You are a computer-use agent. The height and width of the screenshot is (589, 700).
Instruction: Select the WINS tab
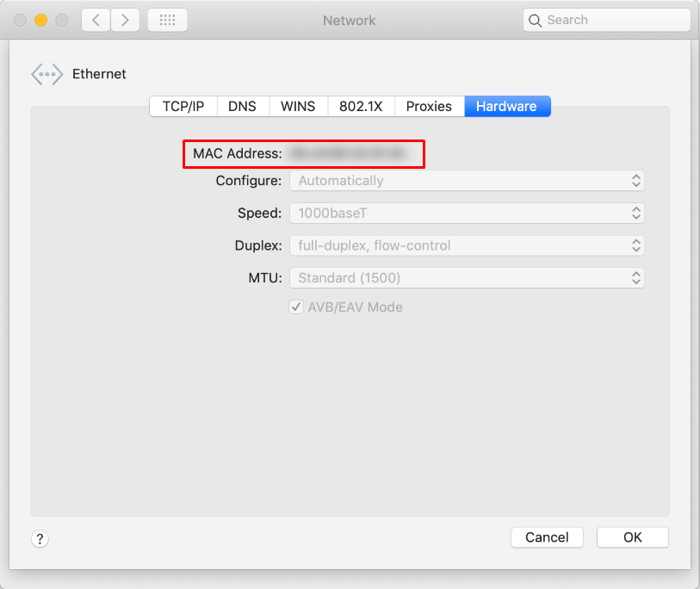[298, 106]
